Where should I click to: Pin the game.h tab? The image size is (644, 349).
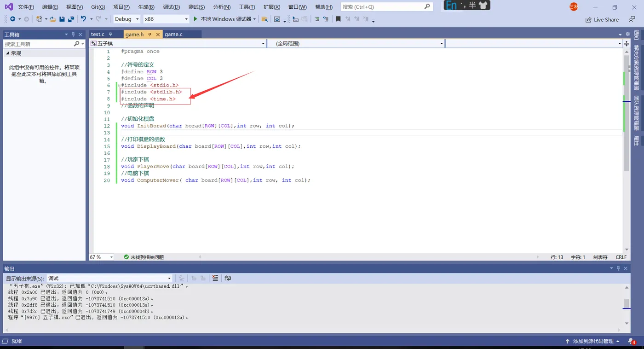[150, 35]
